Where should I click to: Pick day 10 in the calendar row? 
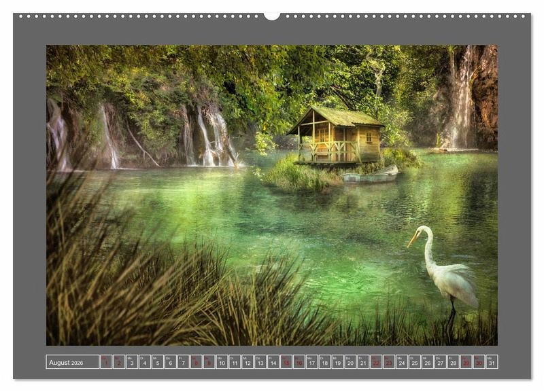tap(222, 361)
